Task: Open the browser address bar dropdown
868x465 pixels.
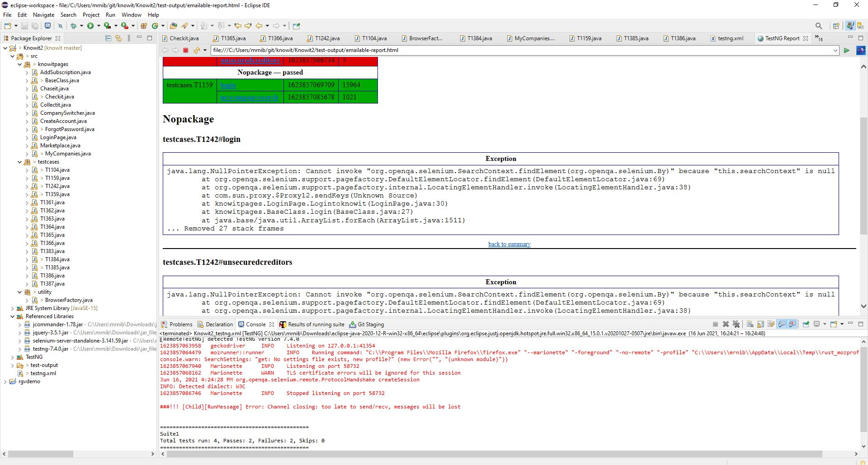Action: tap(835, 50)
